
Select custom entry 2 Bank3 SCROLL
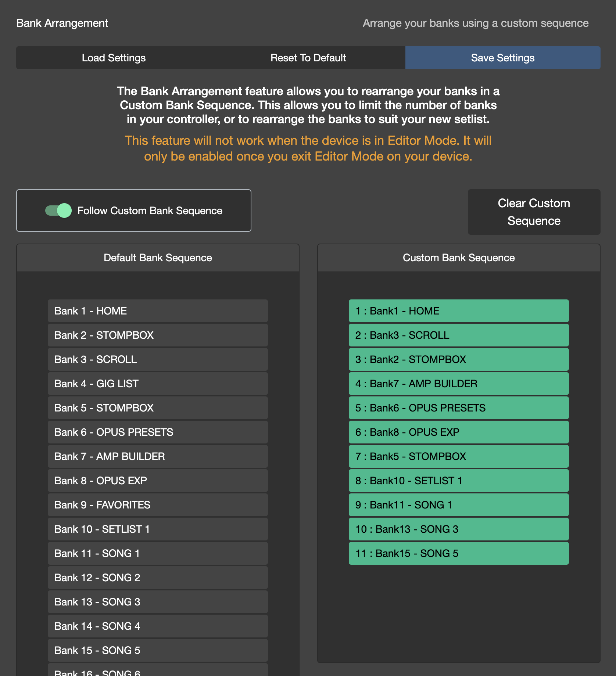[x=458, y=335]
